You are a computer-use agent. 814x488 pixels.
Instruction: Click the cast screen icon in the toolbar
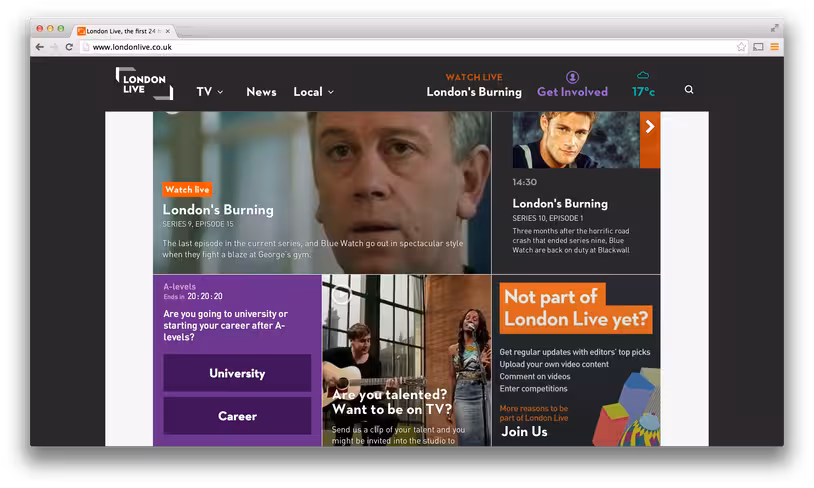(758, 47)
